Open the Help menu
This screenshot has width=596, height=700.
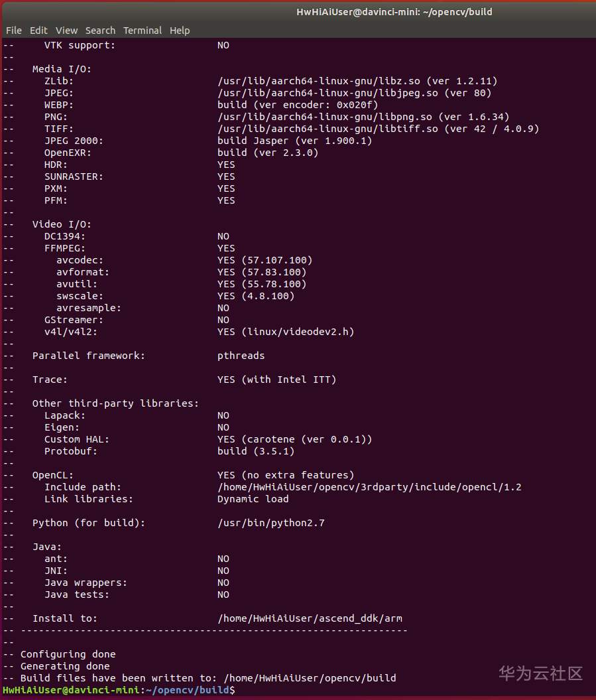click(x=180, y=31)
